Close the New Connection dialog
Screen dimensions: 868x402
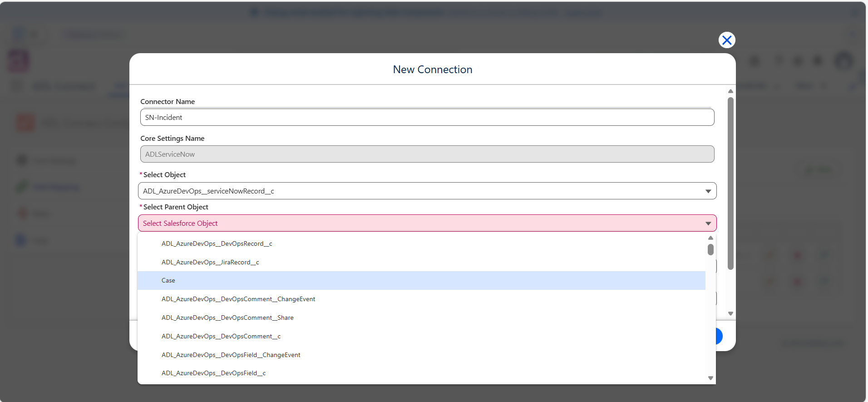click(x=727, y=40)
